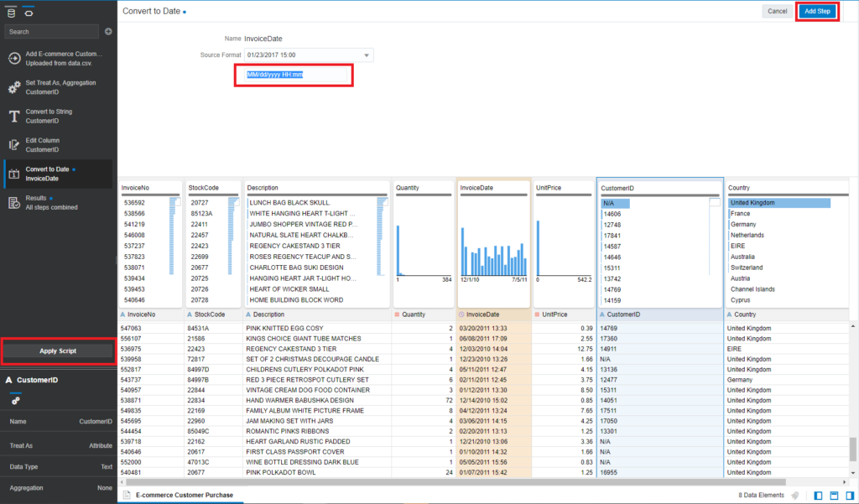Click the add plus icon beside Search
Viewport: 859px width, 504px height.
pyautogui.click(x=108, y=32)
